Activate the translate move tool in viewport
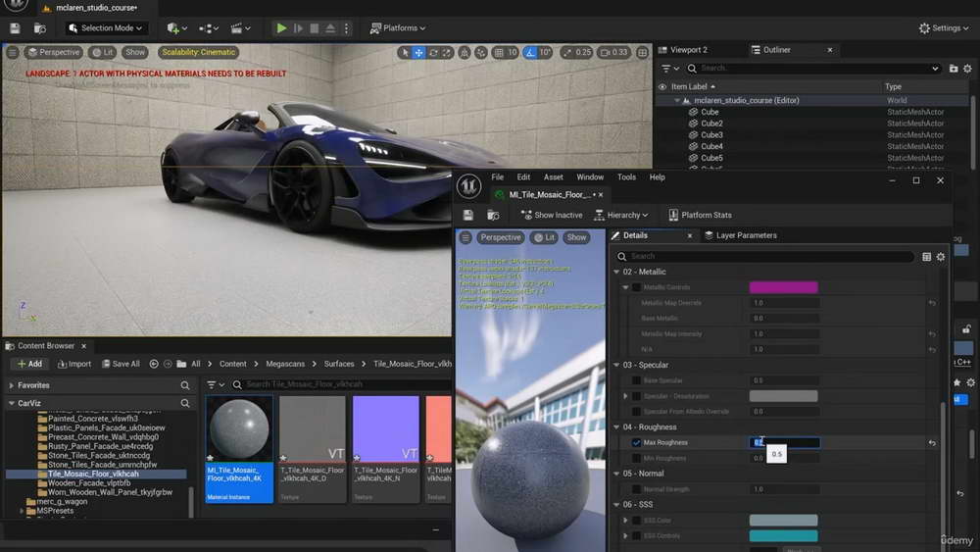980x552 pixels. 418,53
